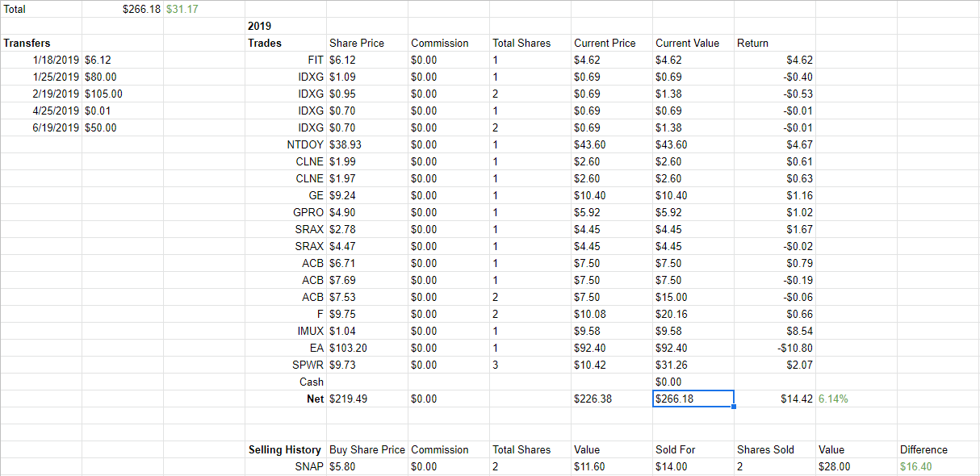Viewport: 980px width, 476px height.
Task: Click the Sold For column header
Action: coord(675,449)
